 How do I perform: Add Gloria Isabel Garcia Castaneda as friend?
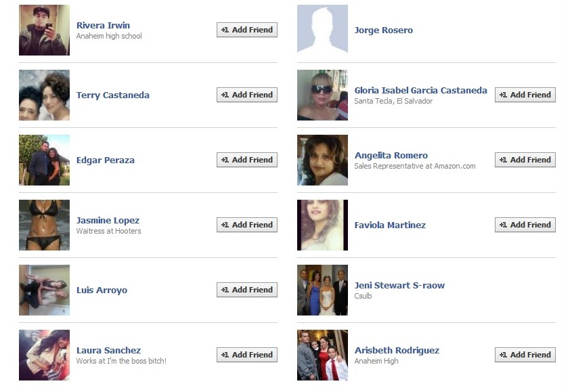pyautogui.click(x=525, y=95)
